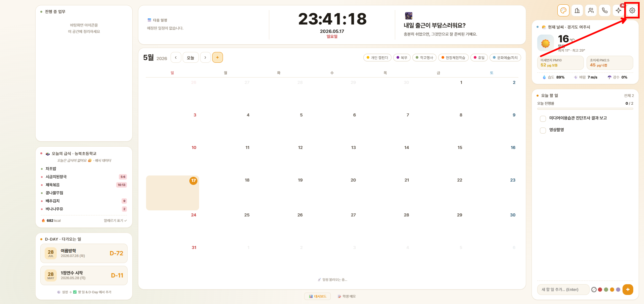Click the flame calorie icon
Viewport: 644px width, 304px height.
tap(43, 220)
